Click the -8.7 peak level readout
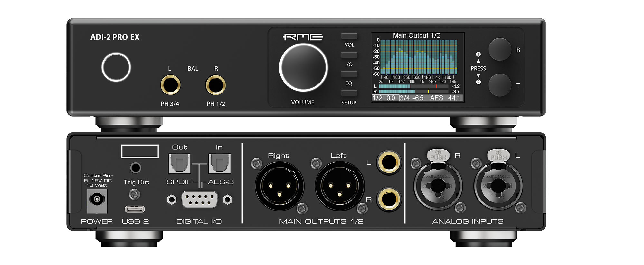Image resolution: width=644 pixels, height=265 pixels. (456, 92)
